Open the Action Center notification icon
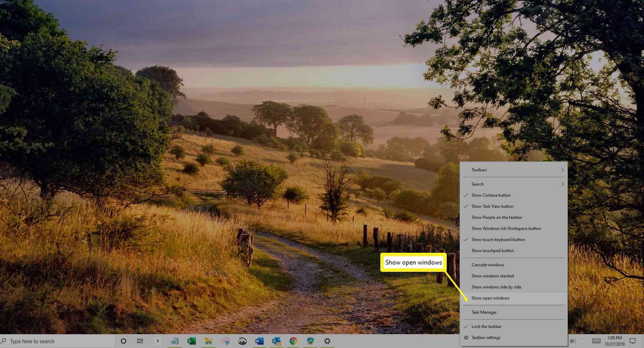This screenshot has height=348, width=644. point(633,341)
